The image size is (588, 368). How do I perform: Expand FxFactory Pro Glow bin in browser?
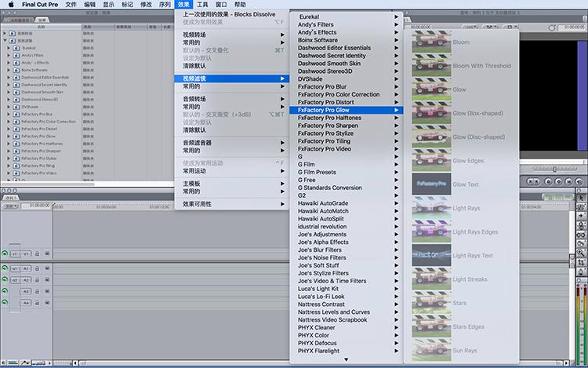coord(9,137)
